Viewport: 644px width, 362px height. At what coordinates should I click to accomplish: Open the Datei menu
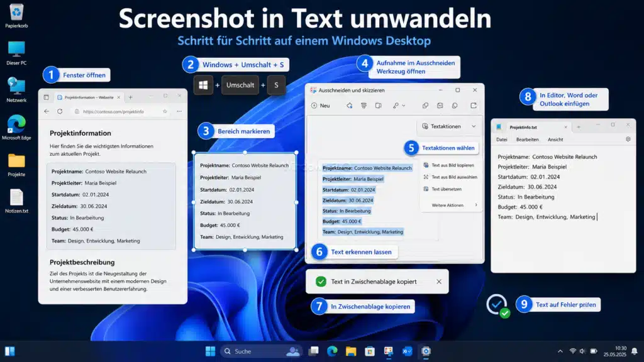click(501, 140)
